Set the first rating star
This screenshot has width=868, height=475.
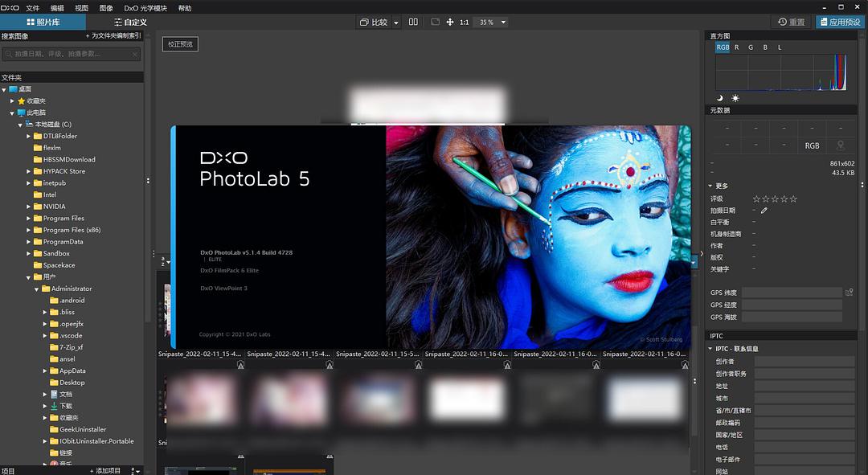point(756,199)
